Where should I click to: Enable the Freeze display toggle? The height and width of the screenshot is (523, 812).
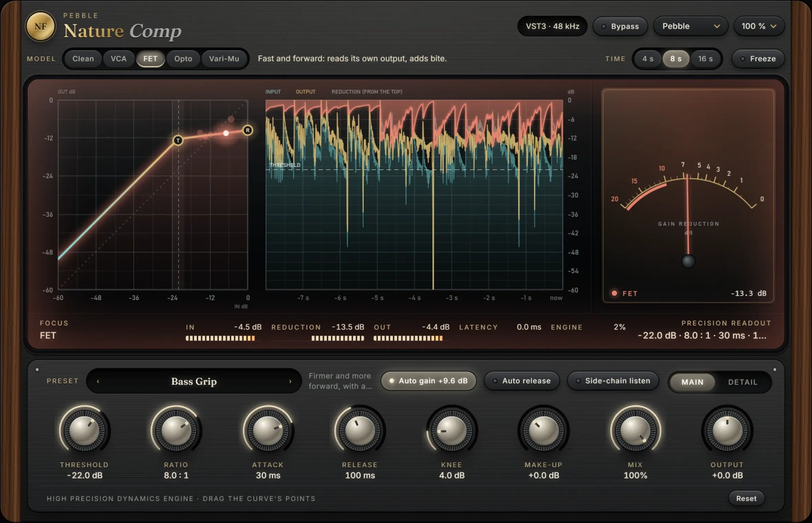tap(758, 59)
